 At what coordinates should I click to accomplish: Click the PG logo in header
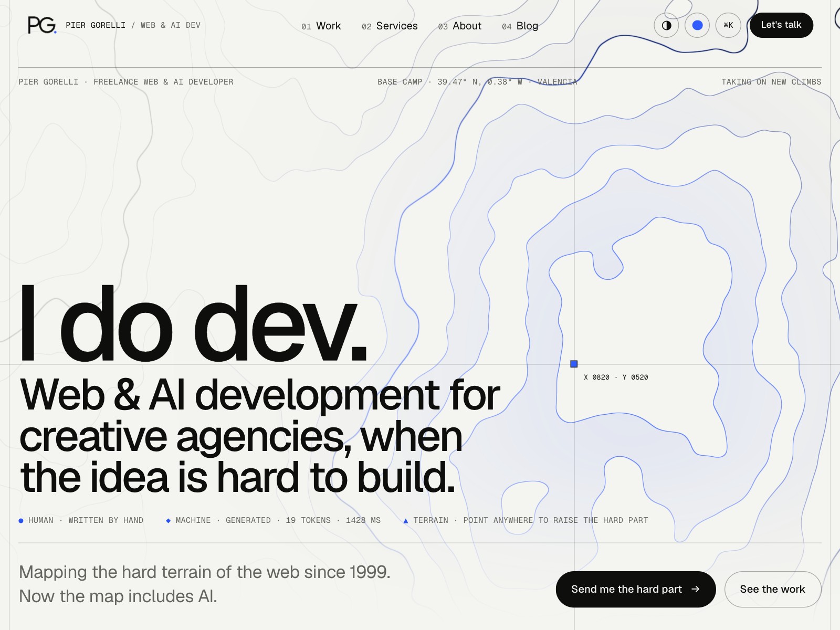coord(42,25)
